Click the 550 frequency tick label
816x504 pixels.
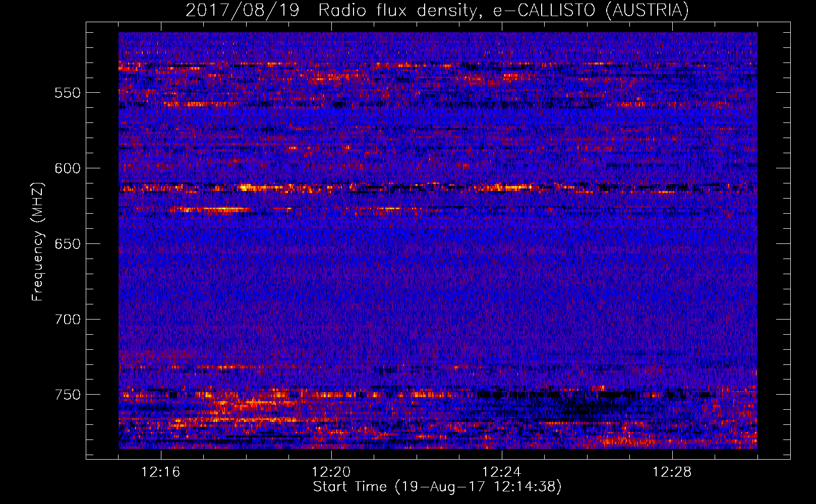68,93
